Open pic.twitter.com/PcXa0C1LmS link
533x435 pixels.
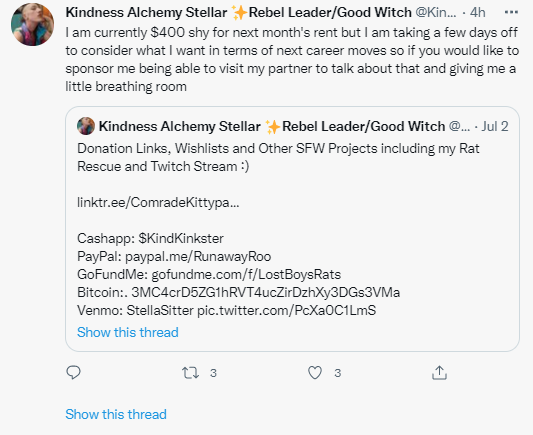[287, 310]
